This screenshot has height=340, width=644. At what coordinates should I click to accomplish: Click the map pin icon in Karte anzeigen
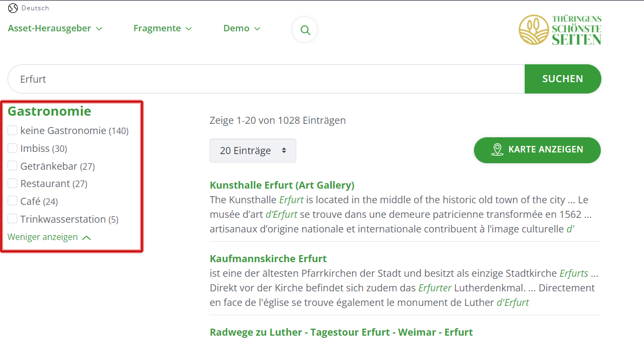[x=497, y=150]
